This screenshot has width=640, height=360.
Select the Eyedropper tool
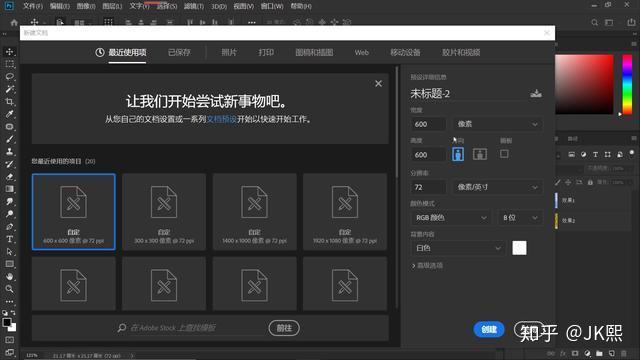[x=9, y=114]
